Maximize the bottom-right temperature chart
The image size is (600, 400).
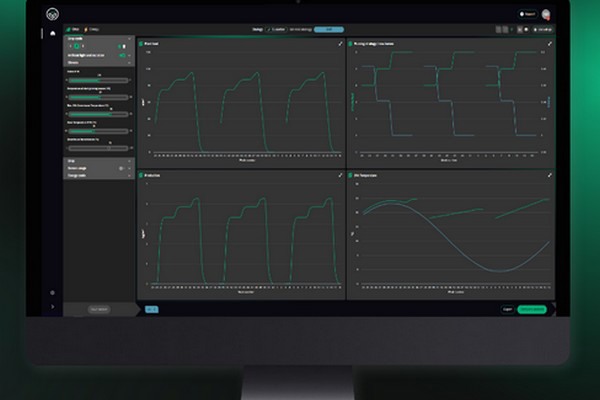549,174
